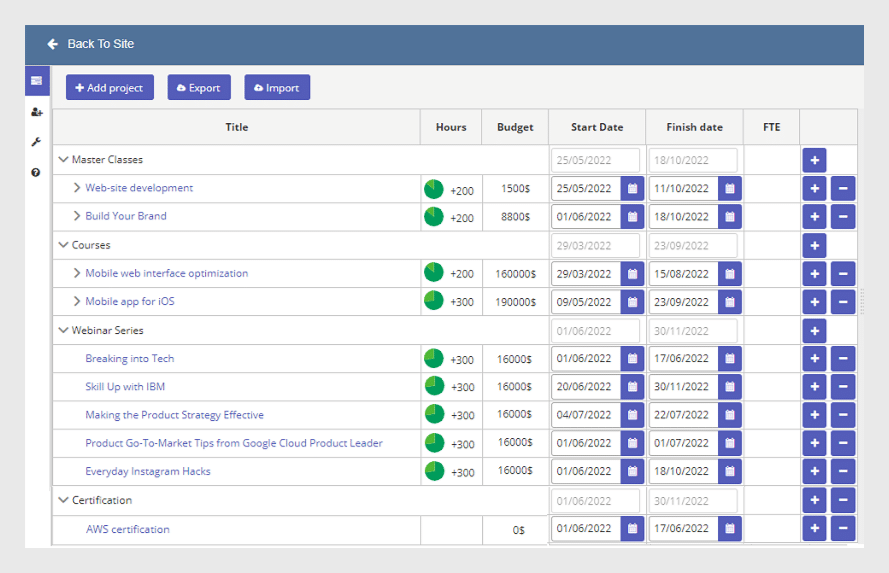Image resolution: width=889 pixels, height=573 pixels.
Task: Click Webinar Series finish date field 30/11/2022
Action: coord(693,331)
